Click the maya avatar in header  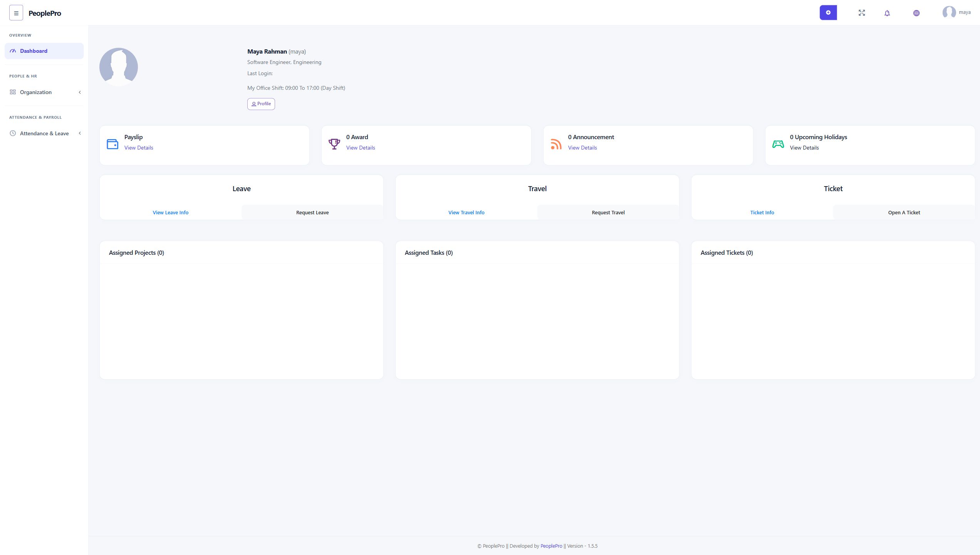(949, 12)
